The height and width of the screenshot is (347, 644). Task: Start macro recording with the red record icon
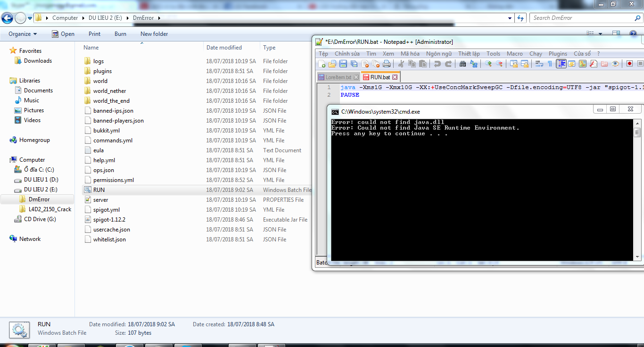[629, 64]
